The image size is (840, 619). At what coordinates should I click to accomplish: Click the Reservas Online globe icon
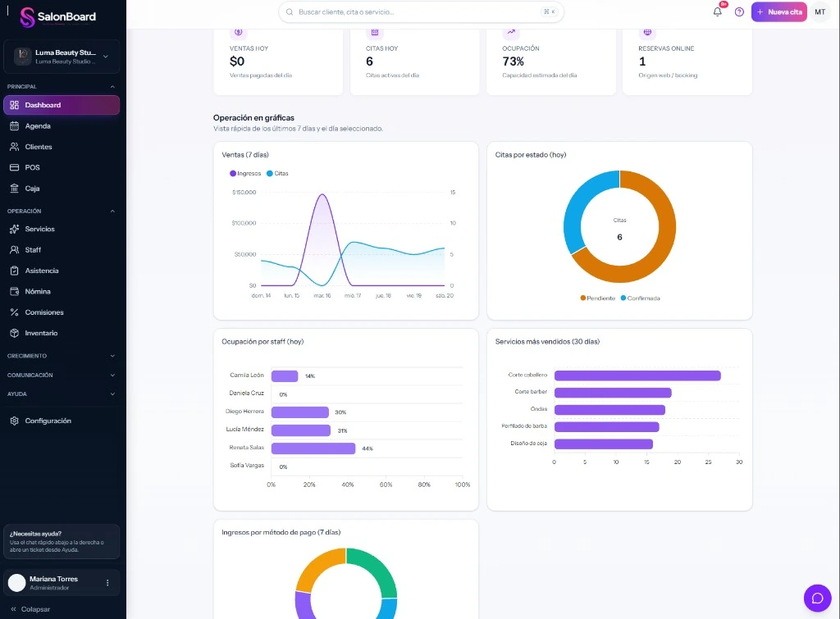pyautogui.click(x=647, y=32)
